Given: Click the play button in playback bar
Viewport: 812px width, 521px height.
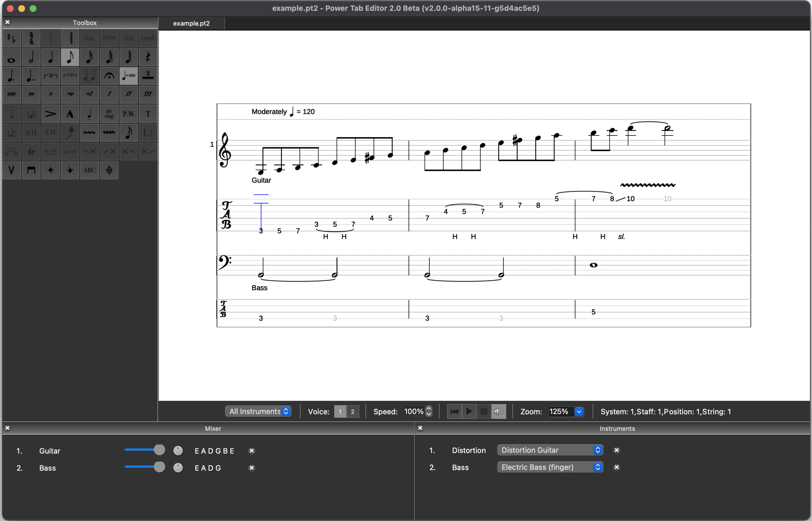Looking at the screenshot, I should tap(469, 411).
